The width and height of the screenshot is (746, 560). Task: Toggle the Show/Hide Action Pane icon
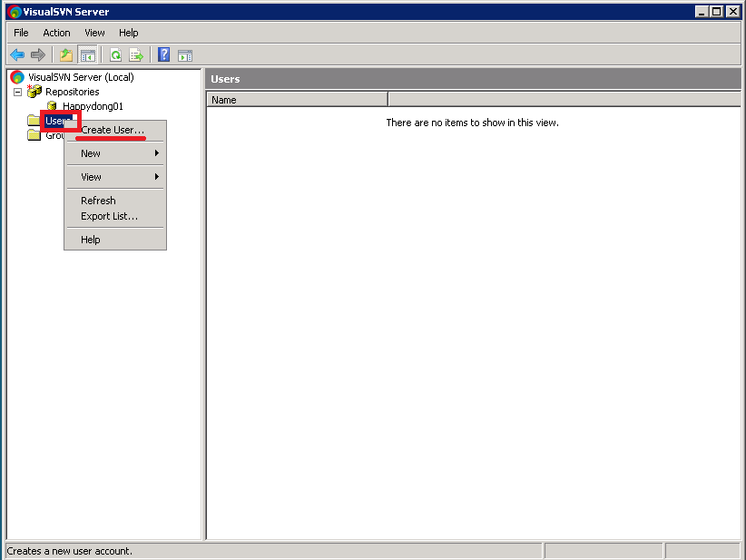184,54
